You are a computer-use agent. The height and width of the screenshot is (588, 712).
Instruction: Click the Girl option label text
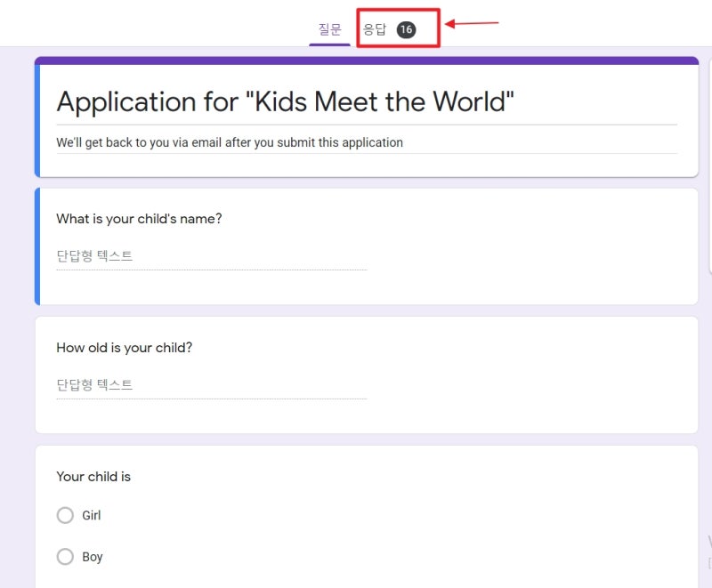[x=92, y=515]
